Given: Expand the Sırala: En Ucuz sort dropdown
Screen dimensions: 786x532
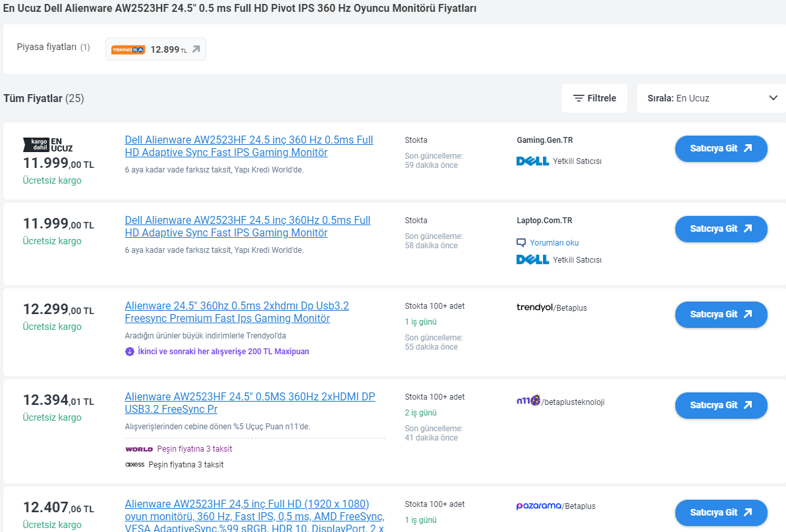Looking at the screenshot, I should [712, 98].
